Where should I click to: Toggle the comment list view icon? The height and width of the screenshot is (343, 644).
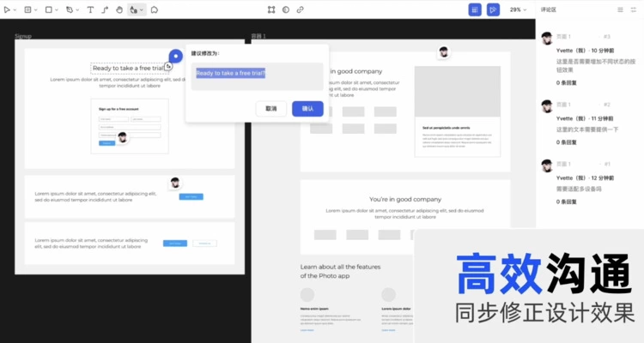(x=621, y=9)
